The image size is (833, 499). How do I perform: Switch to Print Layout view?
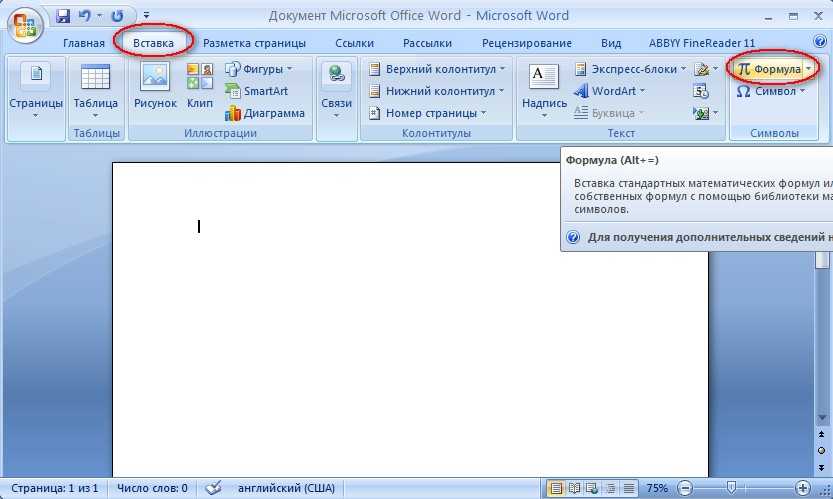[556, 488]
